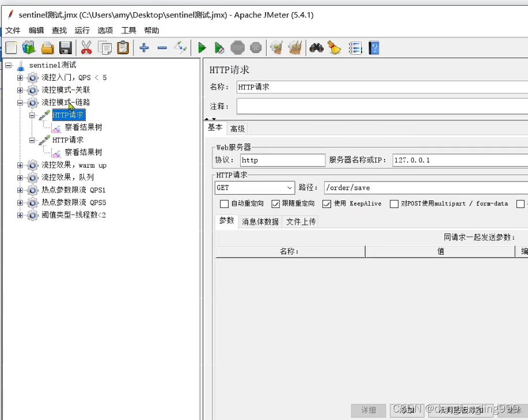Open the 运行 menu
Image resolution: width=528 pixels, height=420 pixels.
coord(82,31)
